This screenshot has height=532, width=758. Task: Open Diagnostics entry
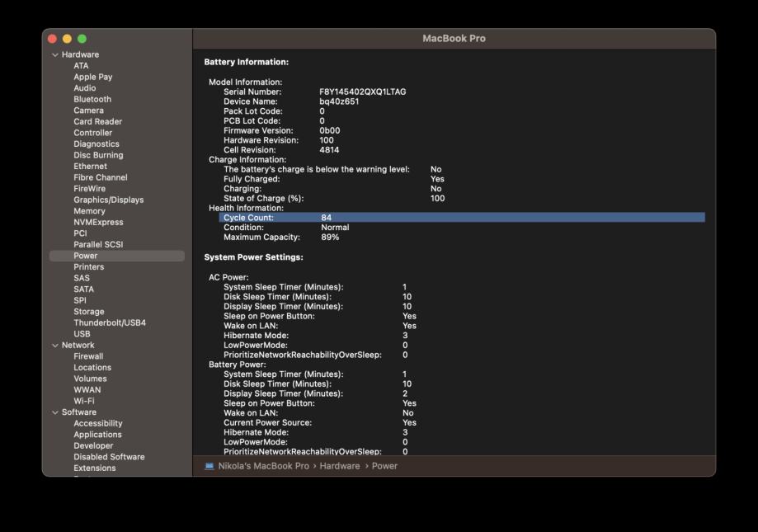(x=97, y=144)
